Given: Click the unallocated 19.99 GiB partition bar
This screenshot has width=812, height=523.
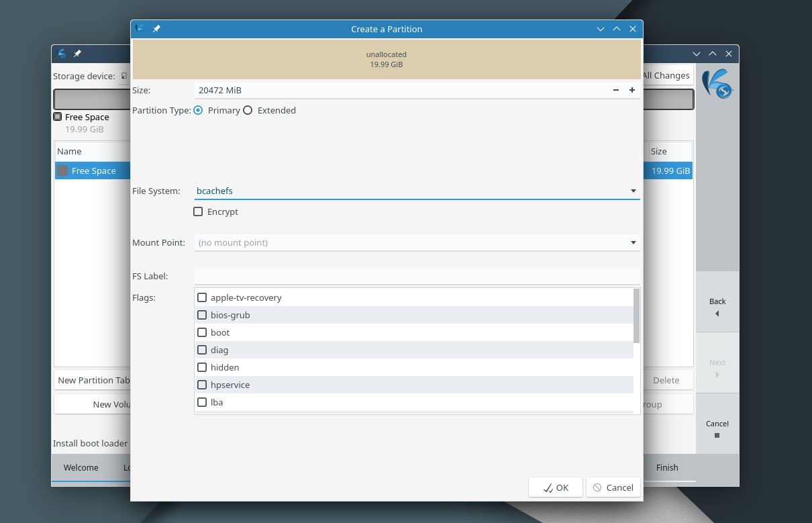Looking at the screenshot, I should [387, 59].
